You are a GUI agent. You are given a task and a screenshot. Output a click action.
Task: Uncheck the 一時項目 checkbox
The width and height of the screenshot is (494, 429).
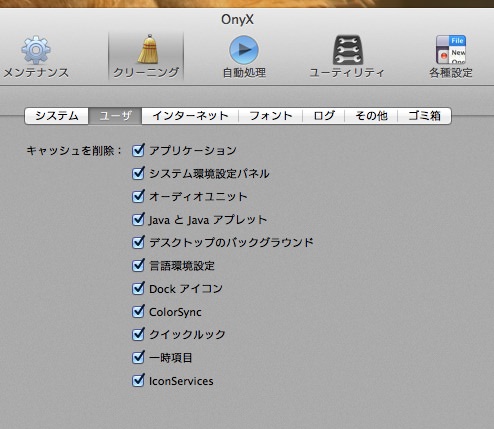pyautogui.click(x=138, y=358)
